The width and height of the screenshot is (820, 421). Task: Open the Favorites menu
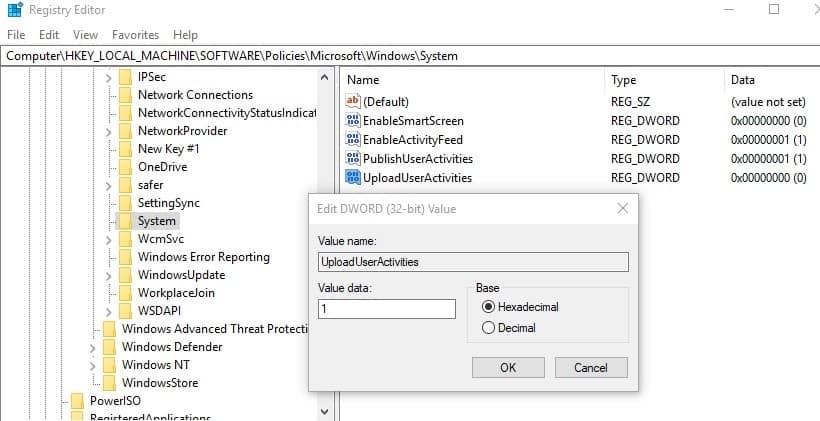135,35
